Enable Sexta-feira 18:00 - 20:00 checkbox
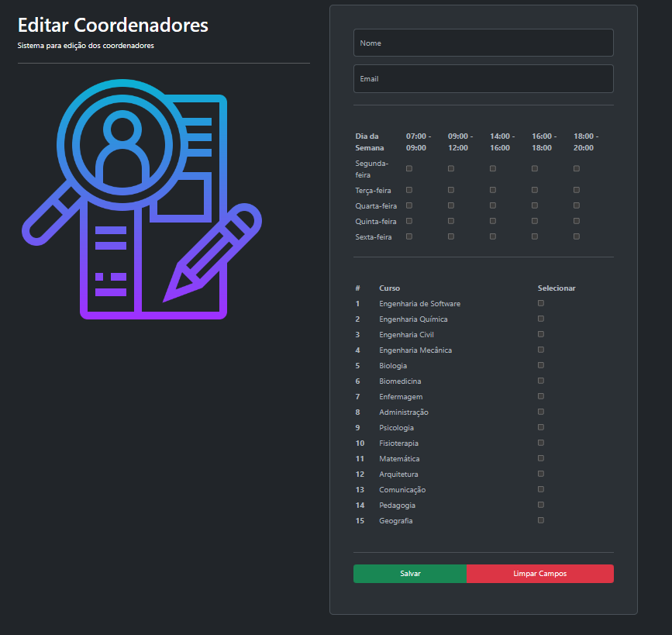The image size is (672, 635). tap(577, 236)
